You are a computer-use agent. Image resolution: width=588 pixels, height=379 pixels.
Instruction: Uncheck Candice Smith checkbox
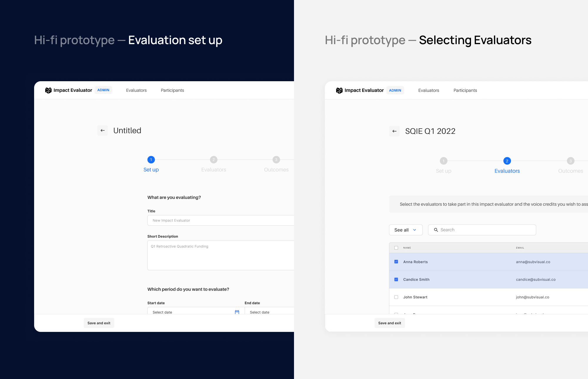pyautogui.click(x=396, y=280)
